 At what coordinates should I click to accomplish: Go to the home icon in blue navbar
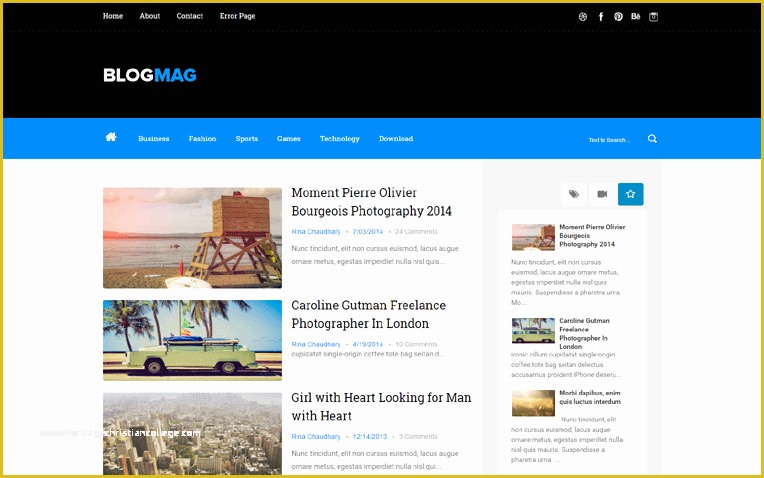pos(111,137)
